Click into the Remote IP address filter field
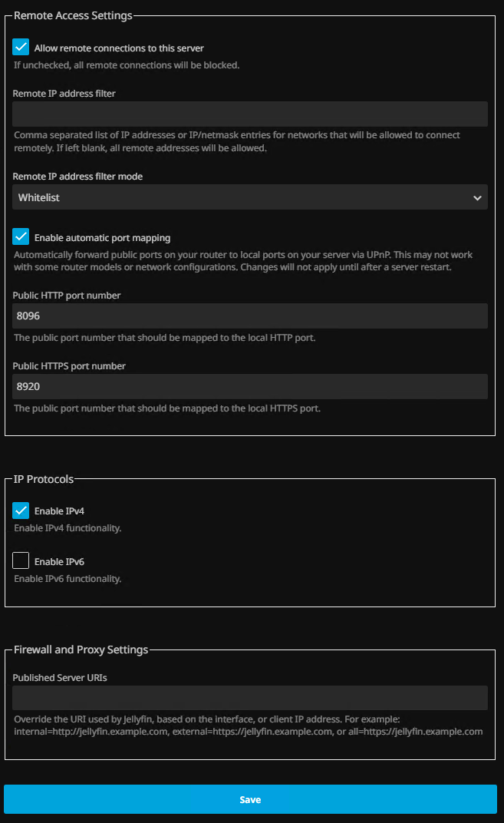The image size is (504, 823). [x=250, y=114]
